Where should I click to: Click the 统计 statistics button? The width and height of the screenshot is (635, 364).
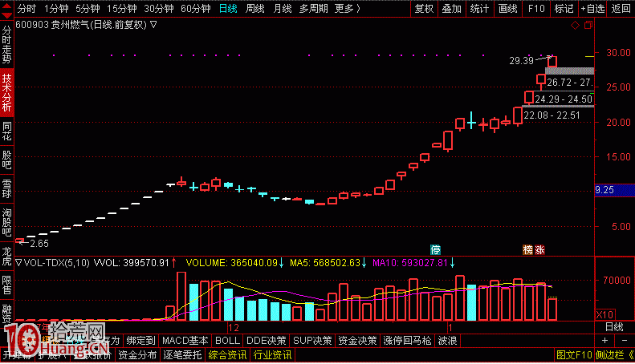click(479, 9)
